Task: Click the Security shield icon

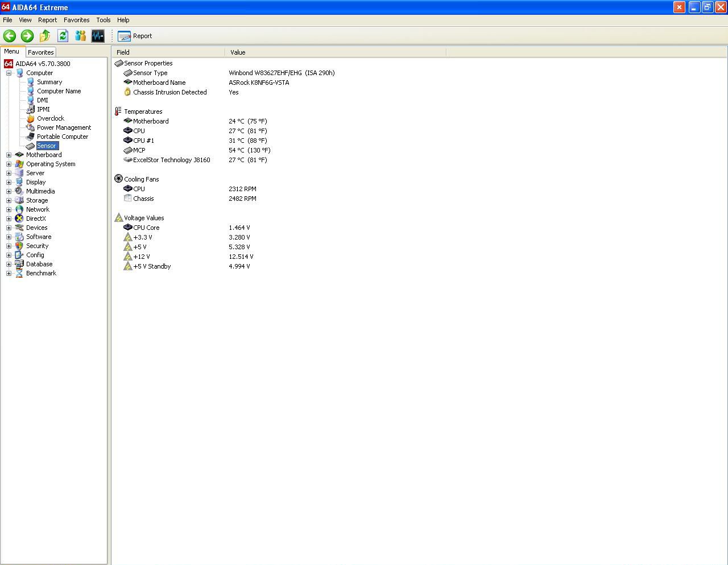Action: point(19,246)
